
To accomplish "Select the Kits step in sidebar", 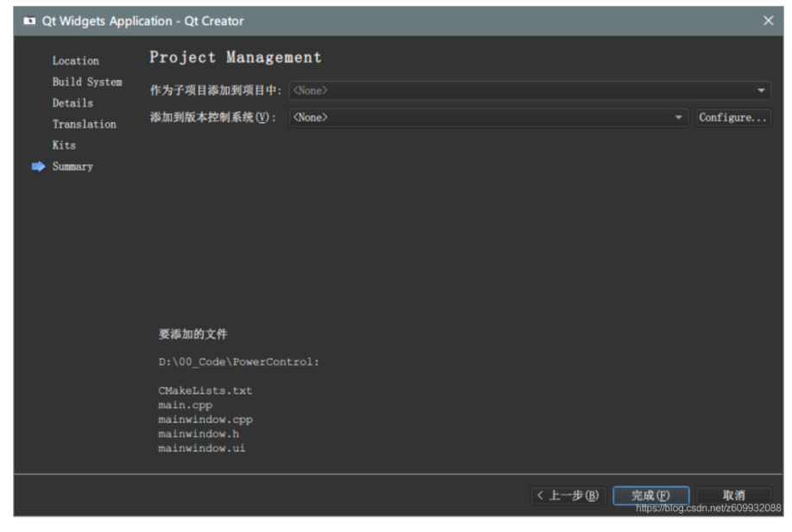I will point(65,145).
